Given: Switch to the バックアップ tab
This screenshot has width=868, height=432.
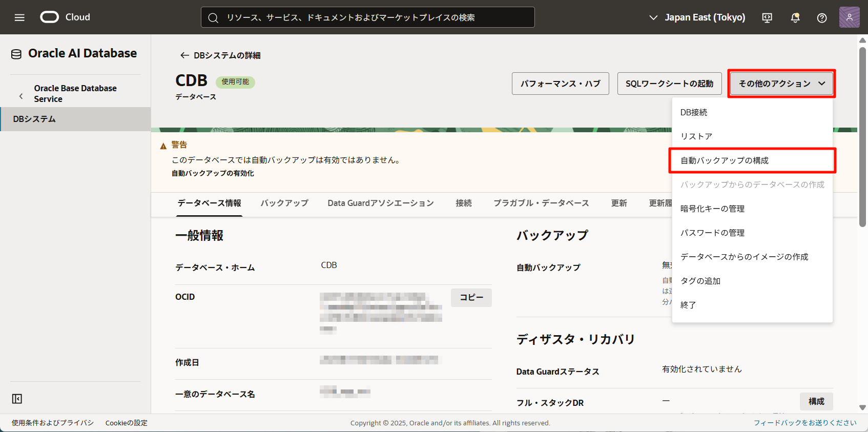Looking at the screenshot, I should coord(284,203).
